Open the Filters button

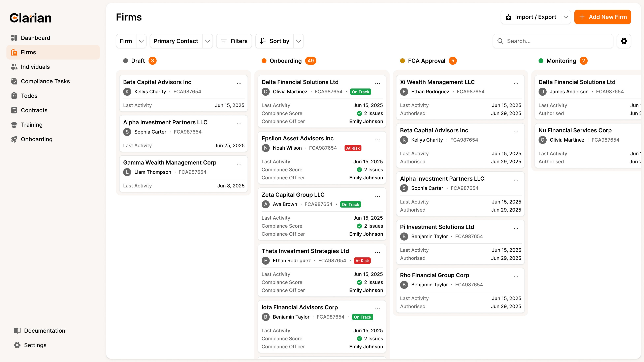pos(234,41)
